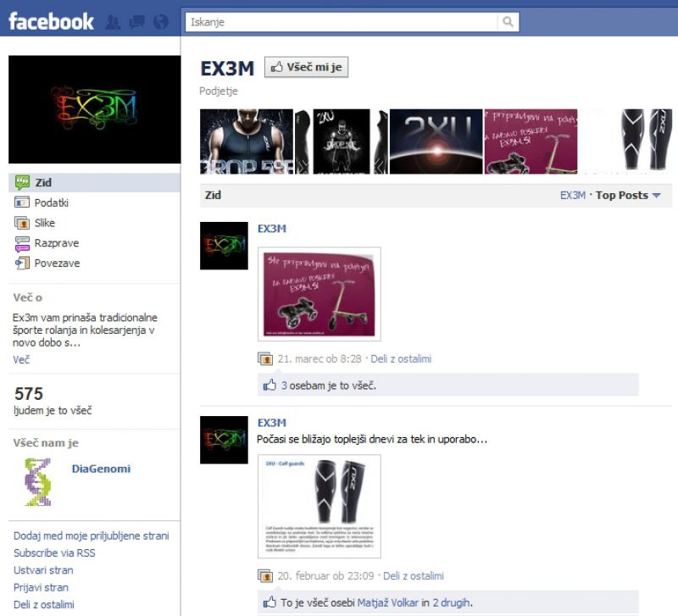Click EX3M avatar on second post
The image size is (678, 616).
pos(224,440)
